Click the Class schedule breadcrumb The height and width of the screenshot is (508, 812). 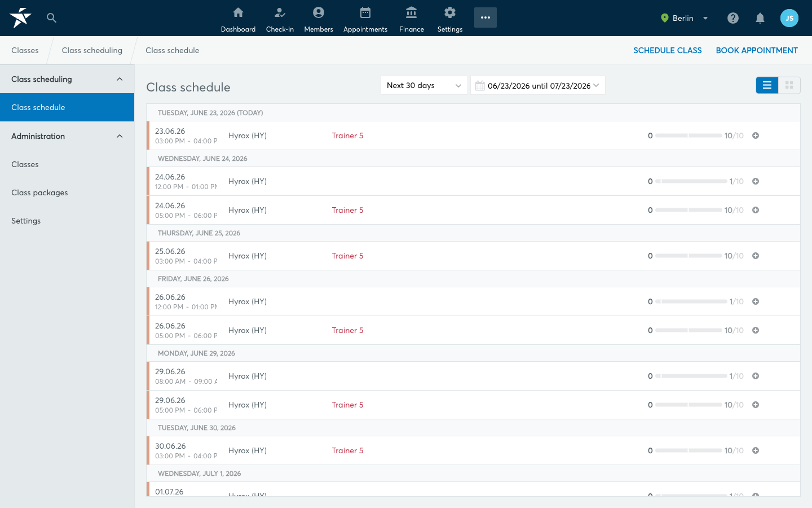(x=172, y=50)
